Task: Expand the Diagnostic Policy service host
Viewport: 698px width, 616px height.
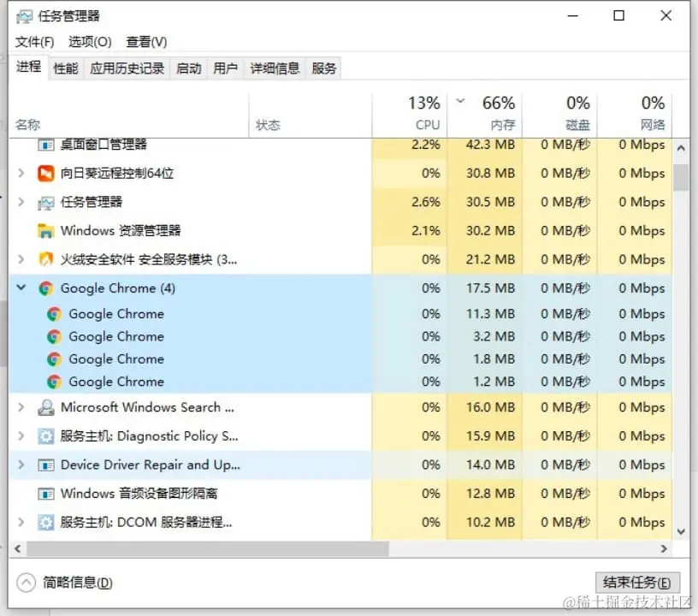Action: 21,435
